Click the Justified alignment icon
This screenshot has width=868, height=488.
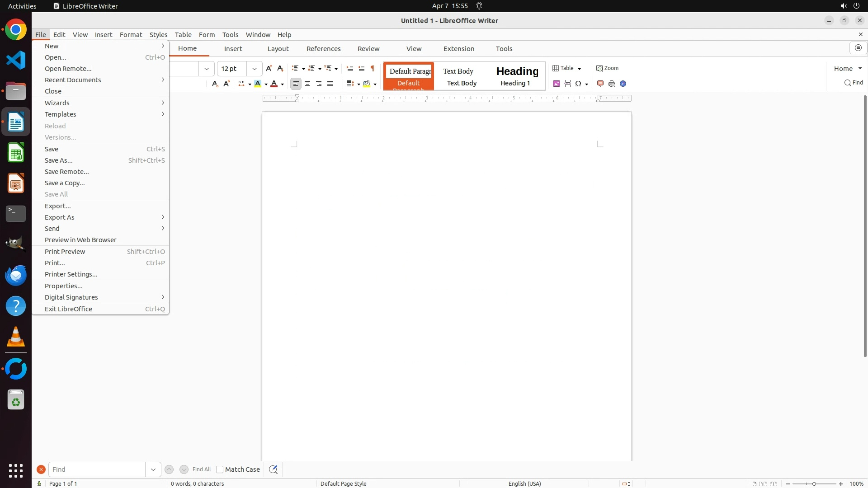[330, 84]
